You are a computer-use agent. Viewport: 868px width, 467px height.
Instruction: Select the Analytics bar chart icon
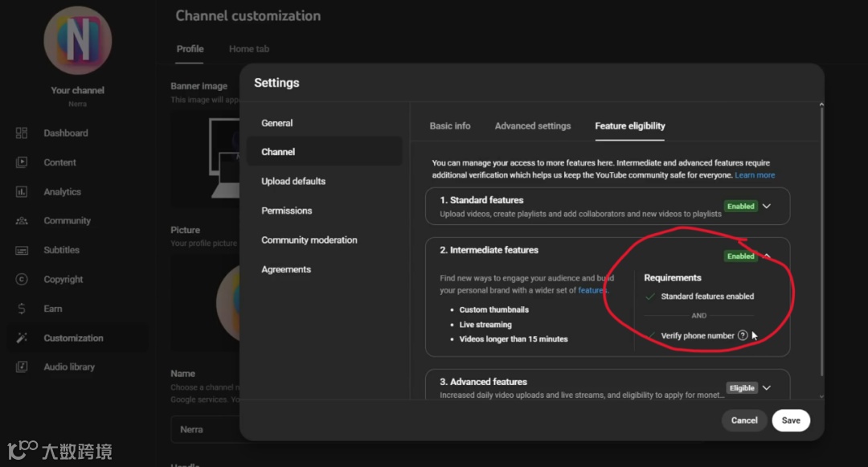tap(22, 192)
